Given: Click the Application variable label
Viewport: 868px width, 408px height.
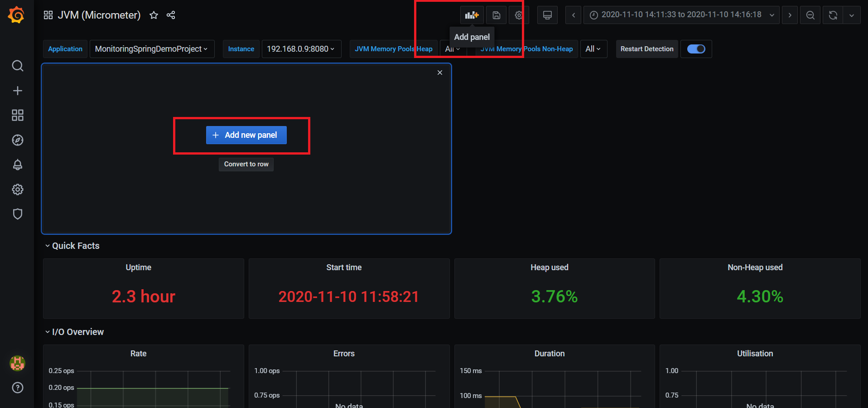Looking at the screenshot, I should [x=65, y=49].
